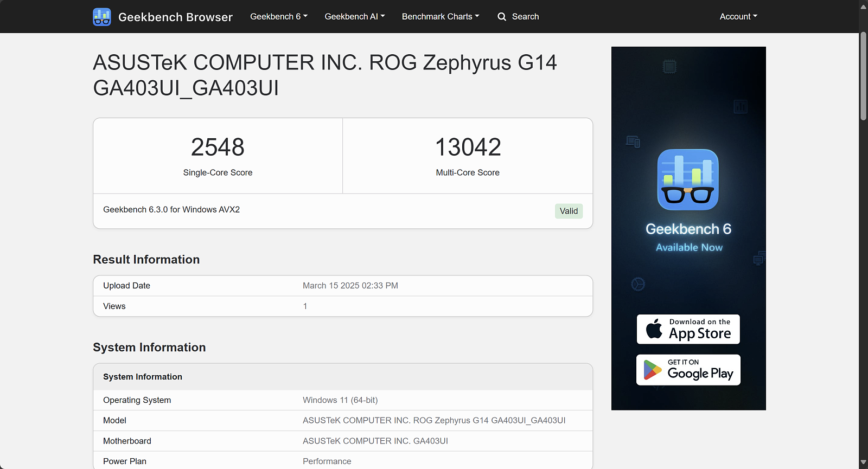Click Get it on Google Play button
868x469 pixels.
[688, 370]
